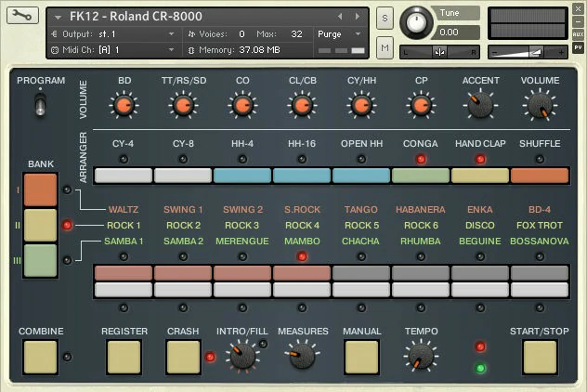Load next instrument with right arrow

[358, 17]
